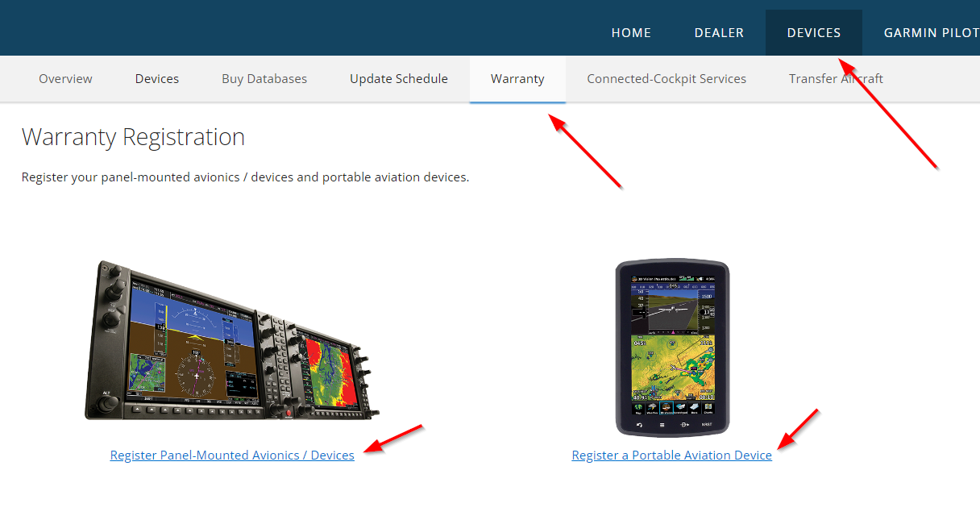The height and width of the screenshot is (520, 980).
Task: Switch to the Overview tab
Action: tap(65, 79)
